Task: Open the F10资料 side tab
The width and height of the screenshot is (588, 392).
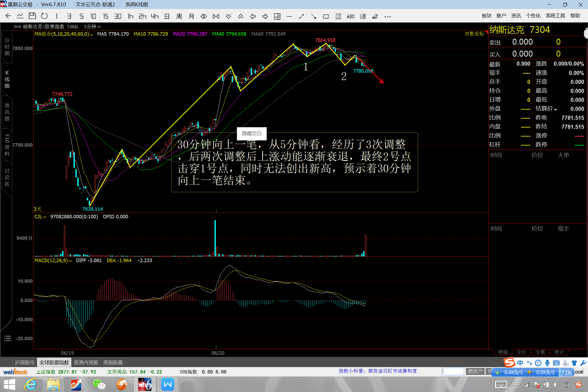Action: click(7, 145)
